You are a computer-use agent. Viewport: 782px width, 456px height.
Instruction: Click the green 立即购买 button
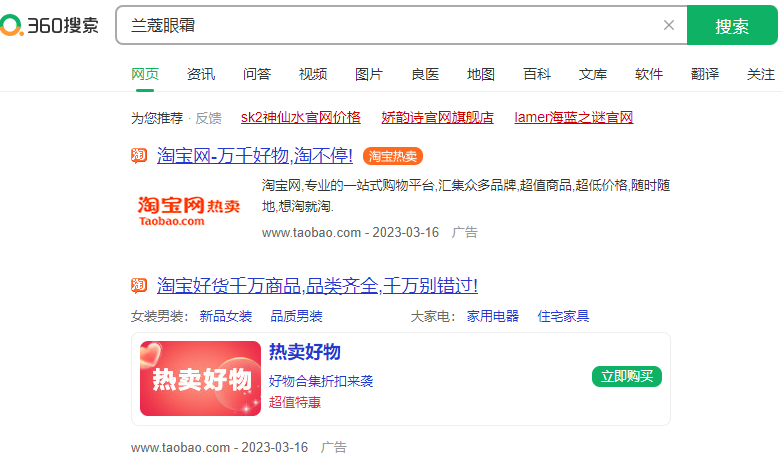[x=627, y=376]
